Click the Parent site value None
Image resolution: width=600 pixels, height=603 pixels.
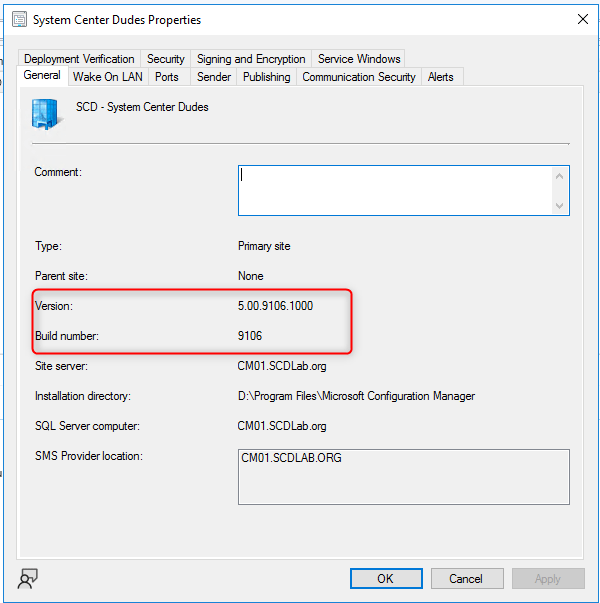tap(250, 276)
